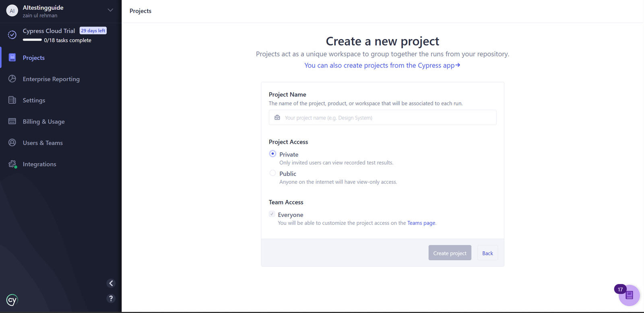This screenshot has width=644, height=313.
Task: Click the Project Name input field
Action: [x=382, y=118]
